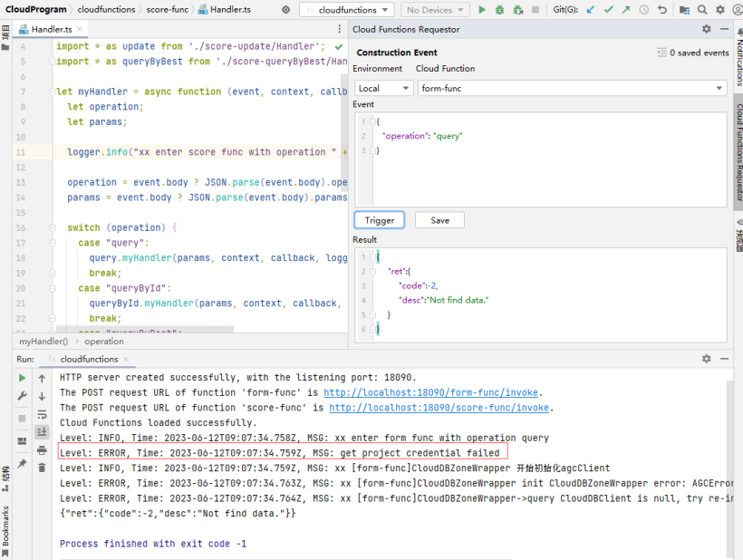The width and height of the screenshot is (743, 560).
Task: Toggle scroll to end icon in console
Action: [42, 431]
